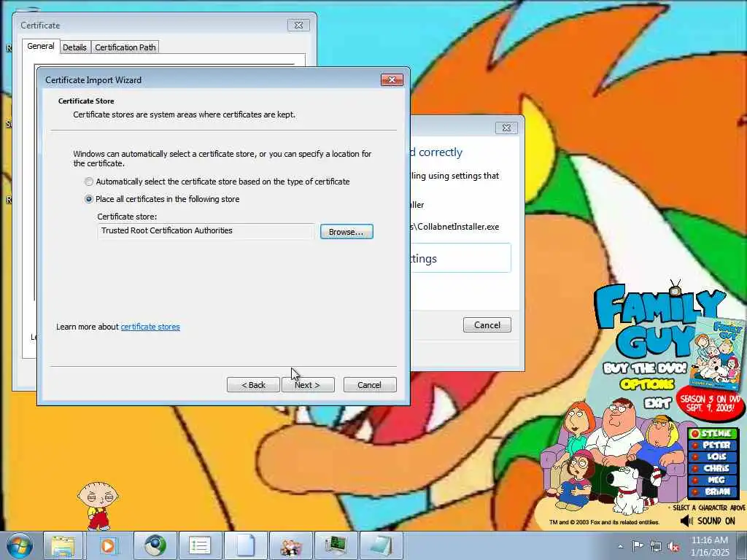The image size is (747, 560).
Task: Open the green monitor taskbar icon
Action: point(336,545)
